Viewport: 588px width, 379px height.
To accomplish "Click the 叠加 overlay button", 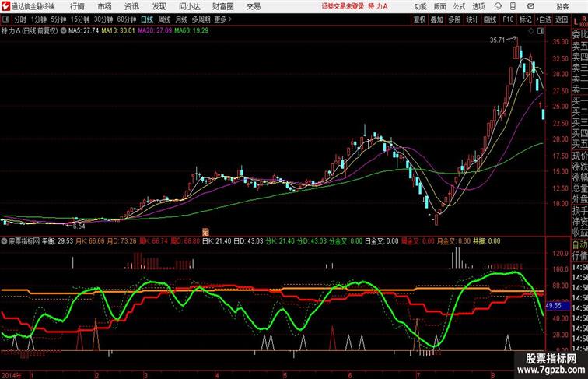I will [437, 19].
